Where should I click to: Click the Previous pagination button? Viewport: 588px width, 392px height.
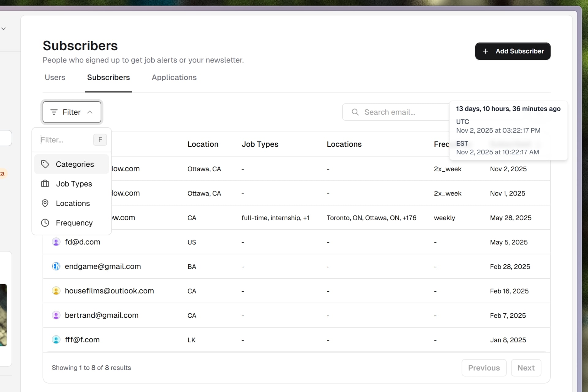(x=484, y=368)
